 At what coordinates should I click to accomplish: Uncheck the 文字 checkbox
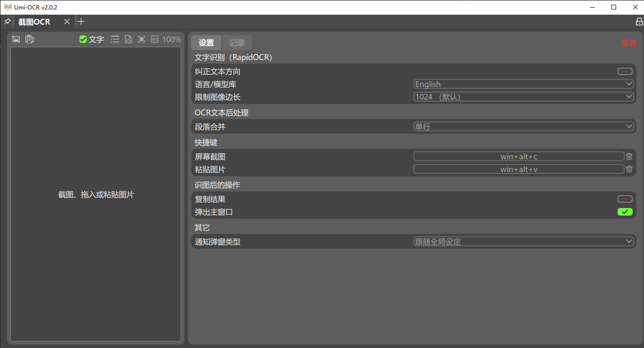pyautogui.click(x=83, y=40)
